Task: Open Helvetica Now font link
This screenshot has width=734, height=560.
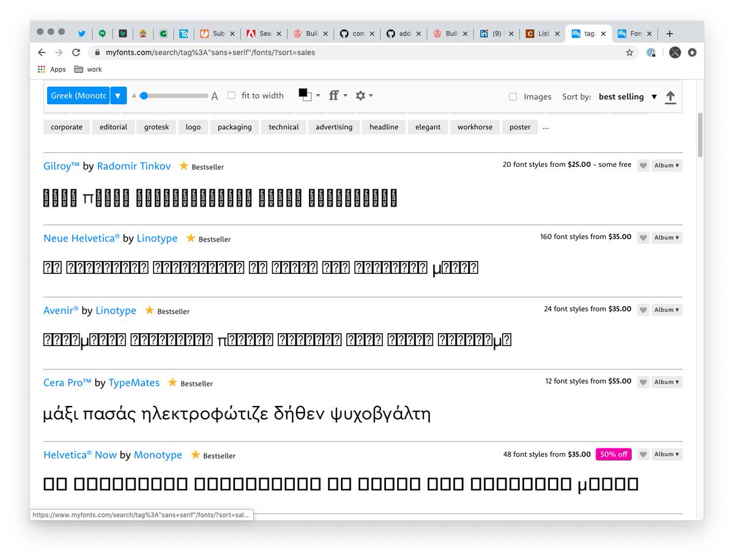Action: click(x=80, y=454)
